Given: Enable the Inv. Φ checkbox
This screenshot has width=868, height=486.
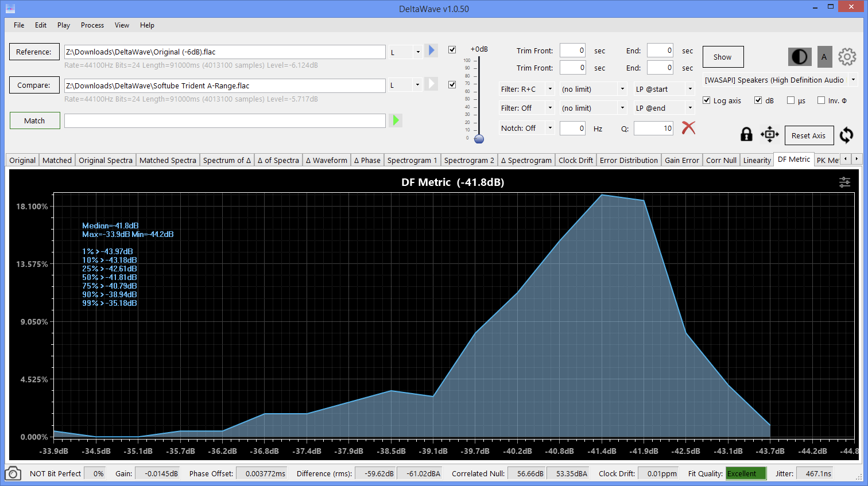Looking at the screenshot, I should 821,100.
